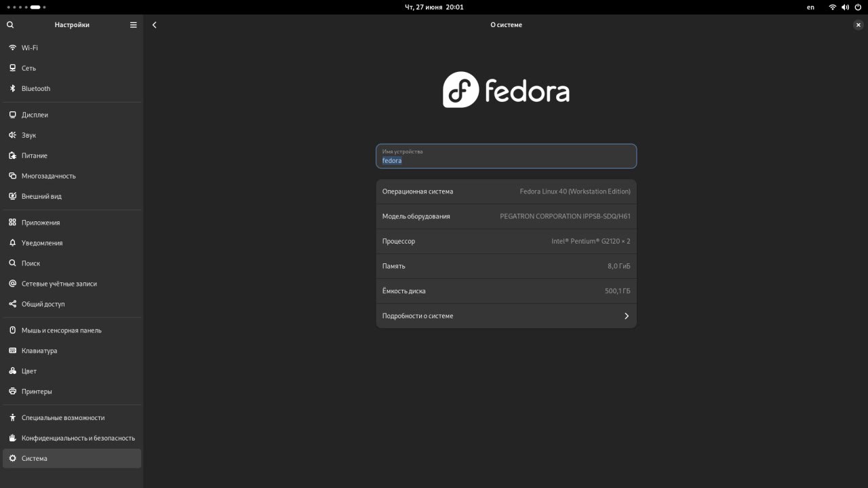Open the hamburger menu beside Настройки
868x488 pixels.
click(134, 24)
